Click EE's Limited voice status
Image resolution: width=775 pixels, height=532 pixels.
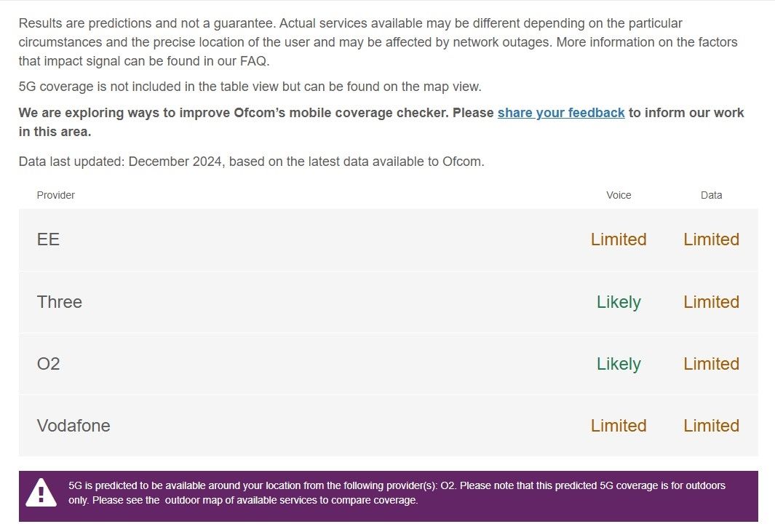click(619, 239)
